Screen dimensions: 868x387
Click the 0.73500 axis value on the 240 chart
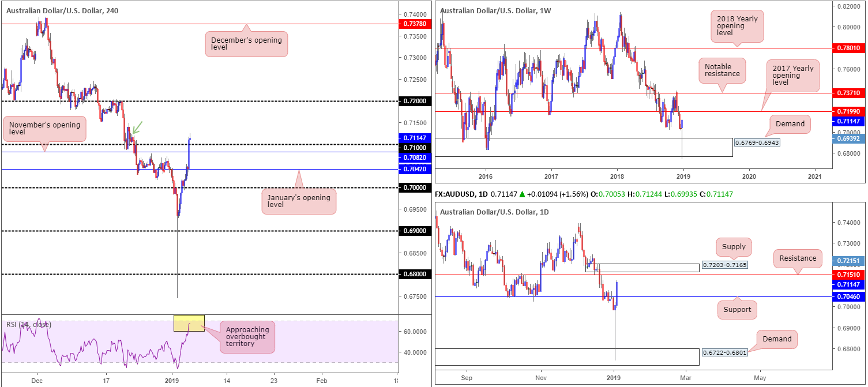pos(415,36)
